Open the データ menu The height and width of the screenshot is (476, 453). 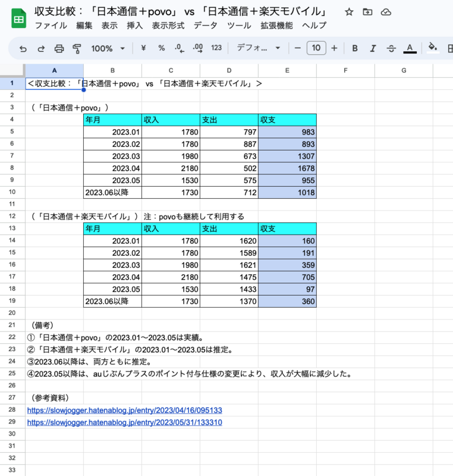pos(206,26)
